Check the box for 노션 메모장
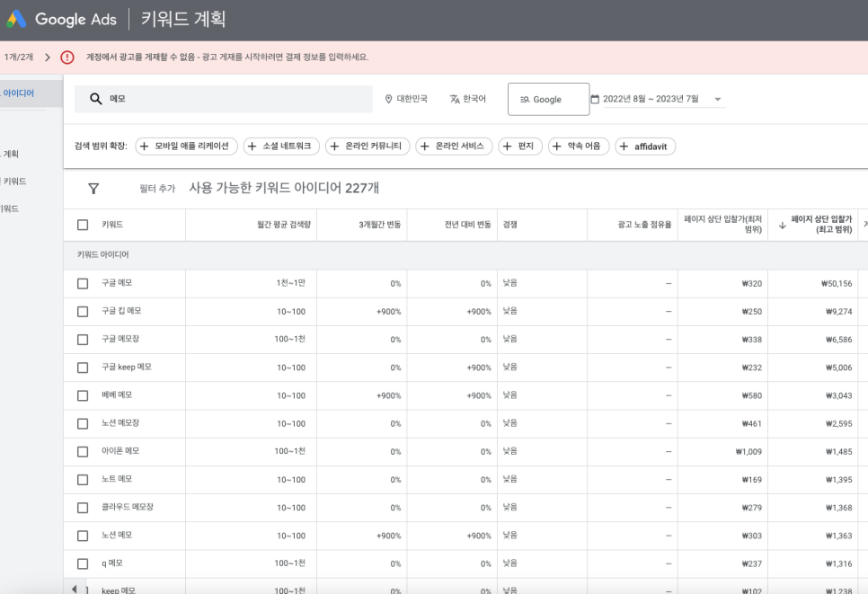 [x=83, y=423]
